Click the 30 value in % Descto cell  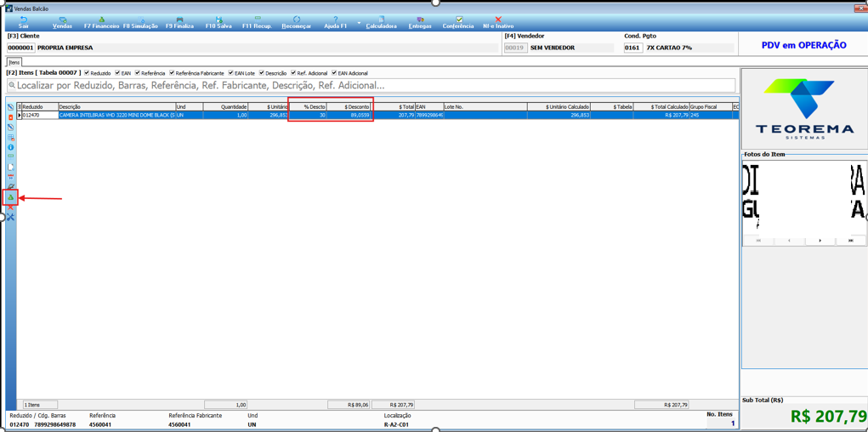(308, 115)
